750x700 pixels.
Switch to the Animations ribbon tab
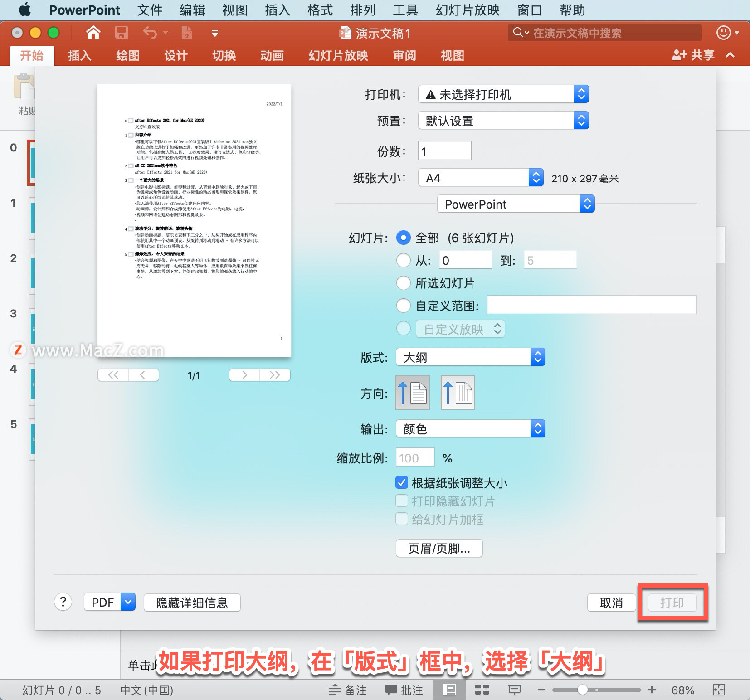(x=272, y=56)
